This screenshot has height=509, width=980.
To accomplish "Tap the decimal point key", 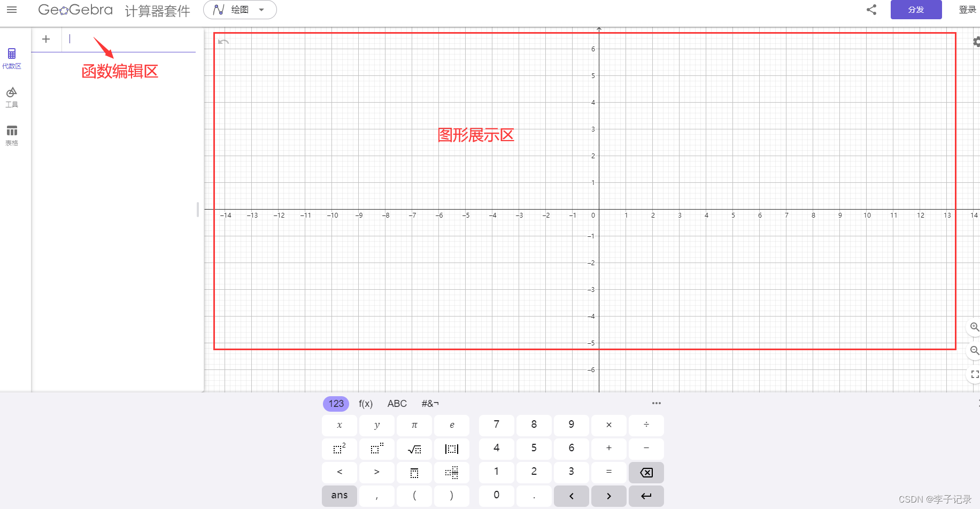I will point(534,496).
